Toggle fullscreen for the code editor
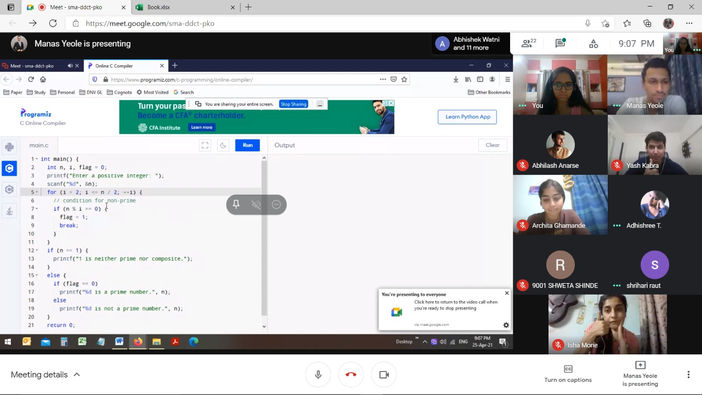This screenshot has height=395, width=702. coord(205,145)
